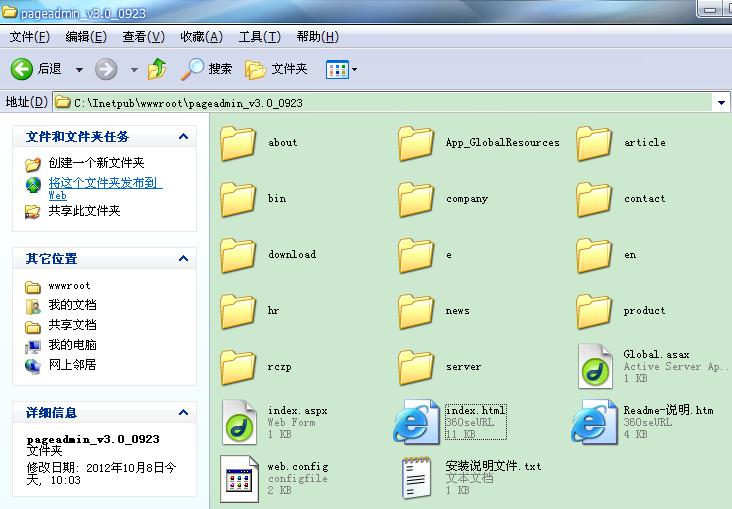Expand the address bar dropdown

pos(721,102)
